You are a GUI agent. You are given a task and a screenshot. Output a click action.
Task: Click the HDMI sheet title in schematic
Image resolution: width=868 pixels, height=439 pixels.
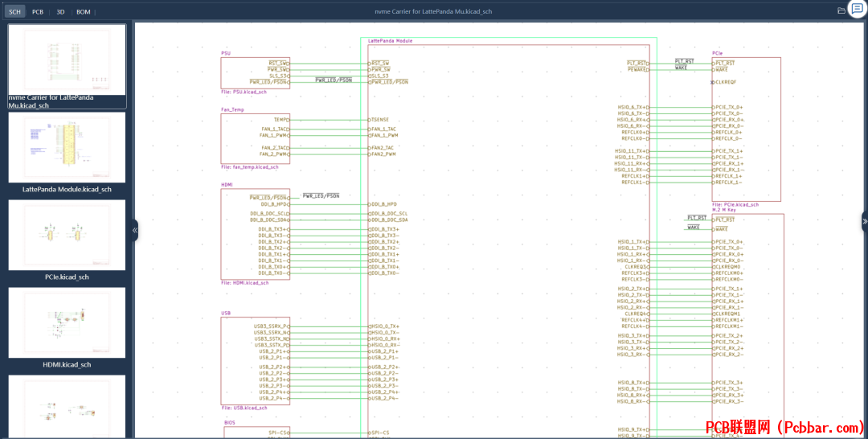pos(227,185)
